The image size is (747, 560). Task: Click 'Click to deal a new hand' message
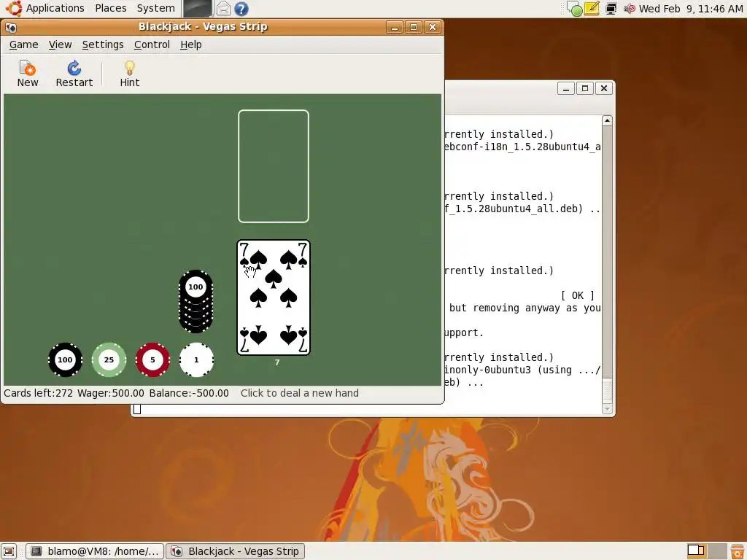300,393
